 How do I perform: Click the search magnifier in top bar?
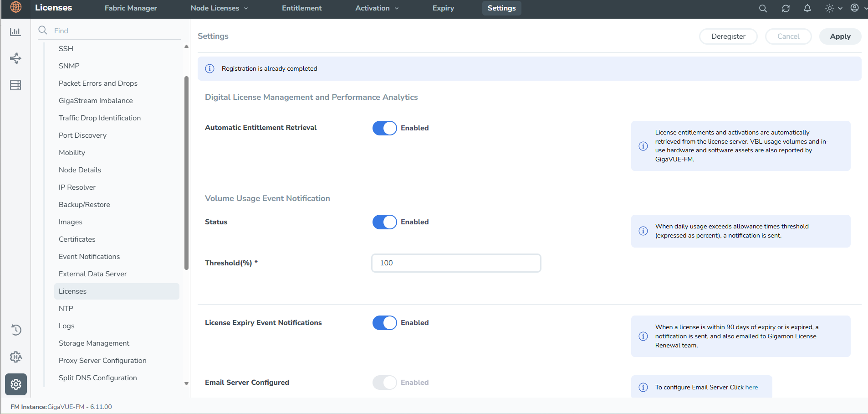pos(763,8)
